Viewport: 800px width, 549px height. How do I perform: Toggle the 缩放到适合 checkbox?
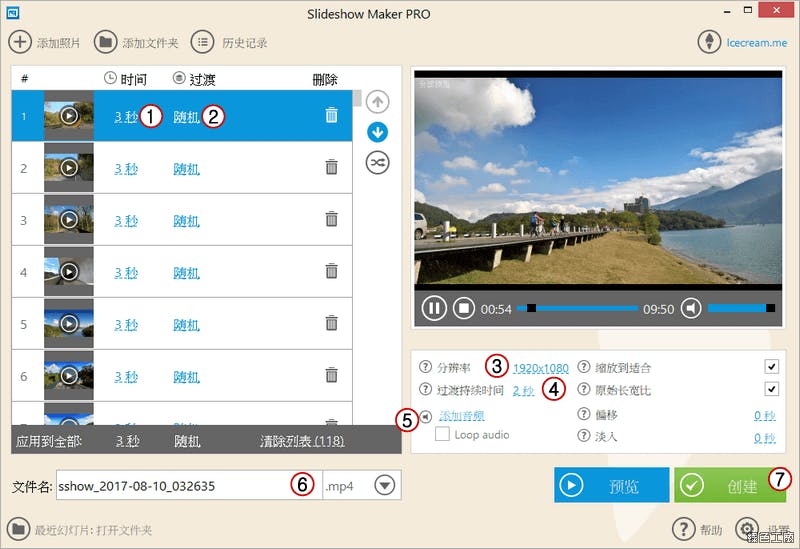tap(771, 366)
